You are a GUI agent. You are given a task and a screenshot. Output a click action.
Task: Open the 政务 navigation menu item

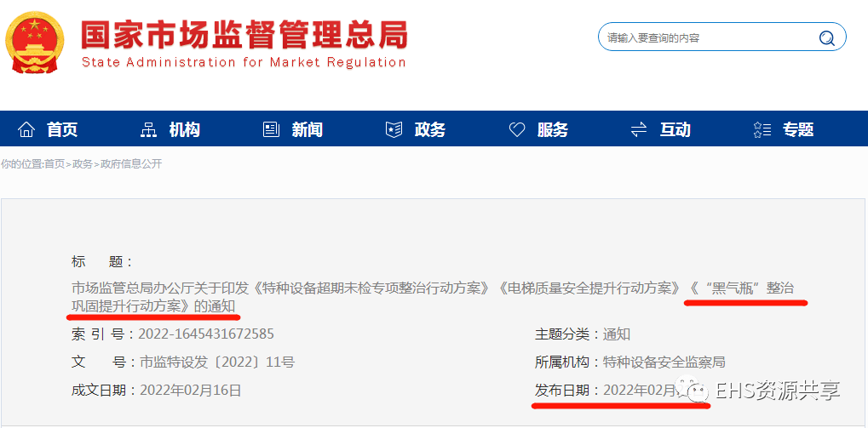430,130
